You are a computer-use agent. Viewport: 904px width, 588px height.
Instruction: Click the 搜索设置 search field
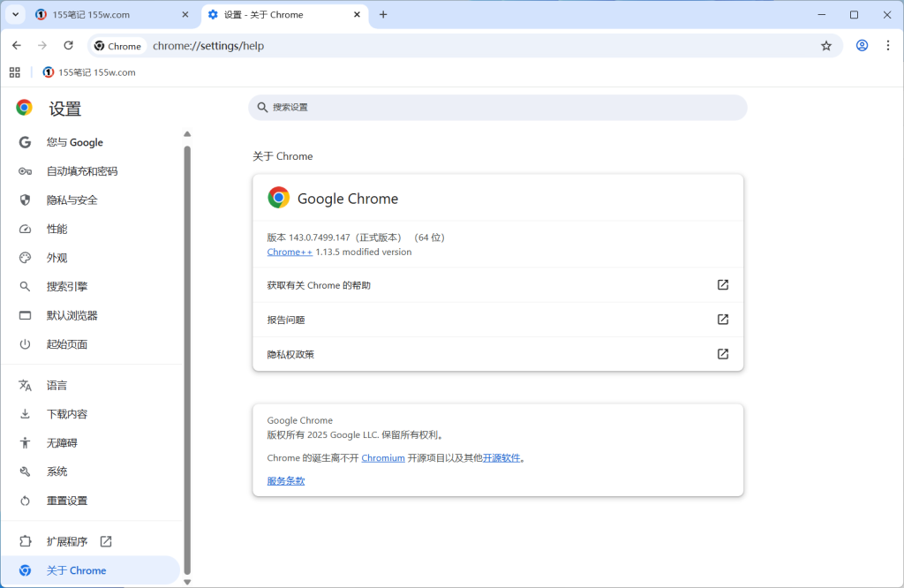[497, 108]
